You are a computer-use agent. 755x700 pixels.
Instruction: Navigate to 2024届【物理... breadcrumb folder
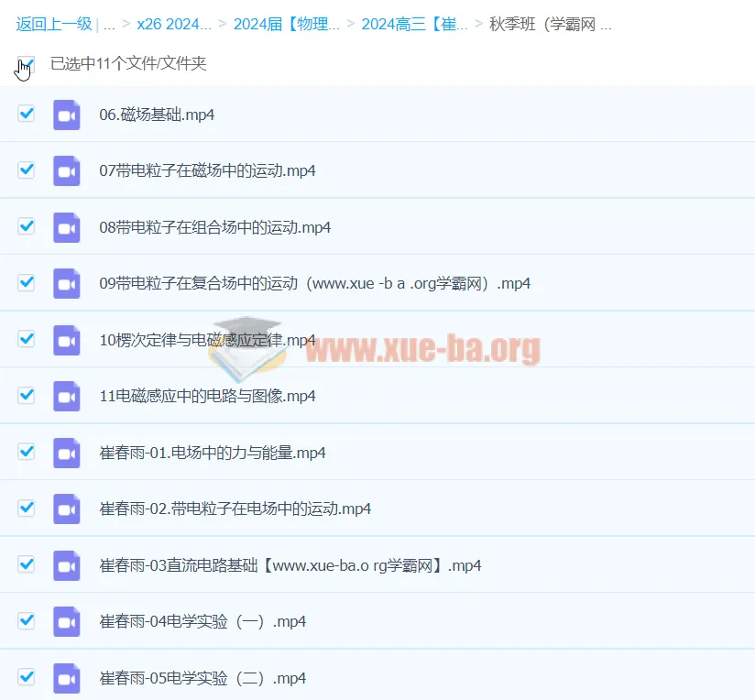pos(286,25)
